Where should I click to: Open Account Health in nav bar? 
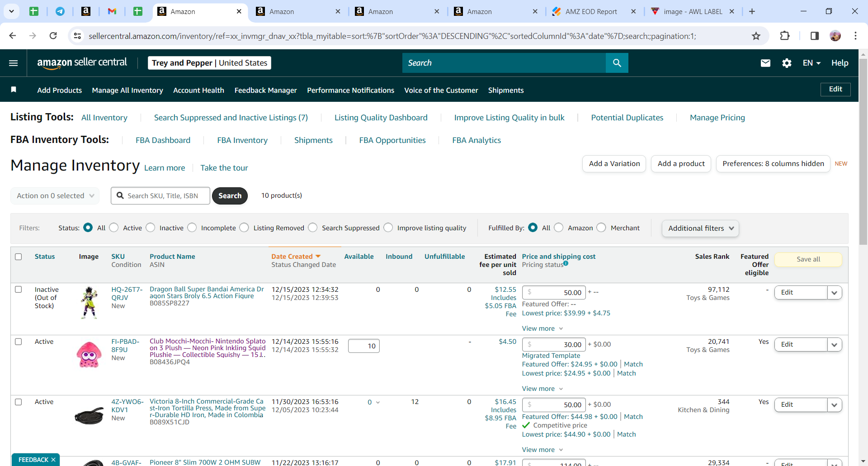click(x=198, y=90)
